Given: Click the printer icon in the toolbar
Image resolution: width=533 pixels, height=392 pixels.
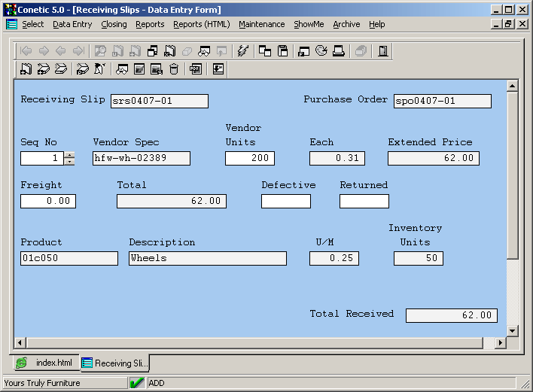Looking at the screenshot, I should click(x=339, y=51).
